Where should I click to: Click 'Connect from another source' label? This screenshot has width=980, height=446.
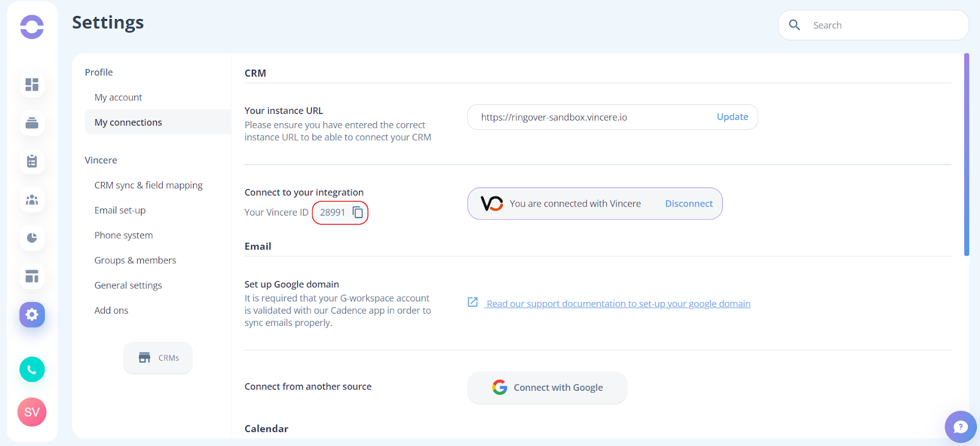pyautogui.click(x=308, y=387)
